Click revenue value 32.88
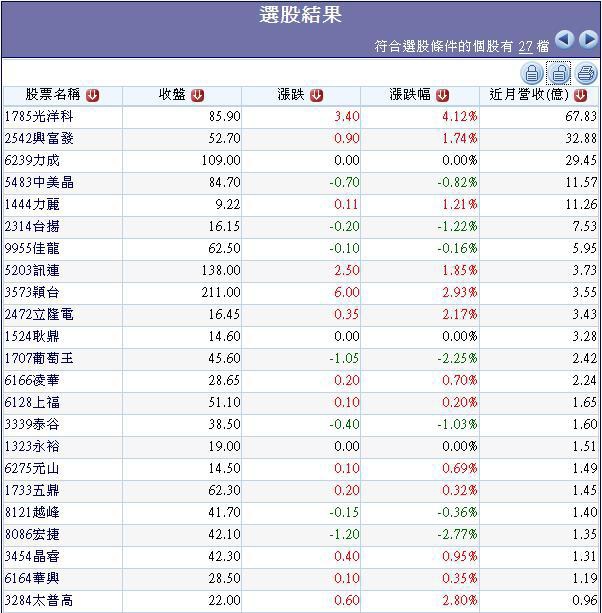The width and height of the screenshot is (602, 613). click(581, 138)
